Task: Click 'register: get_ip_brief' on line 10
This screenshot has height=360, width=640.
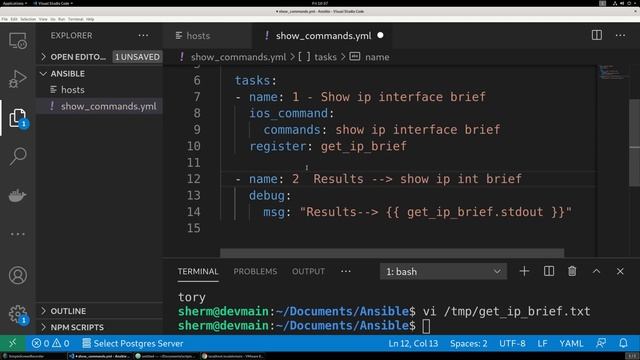Action: (x=328, y=146)
